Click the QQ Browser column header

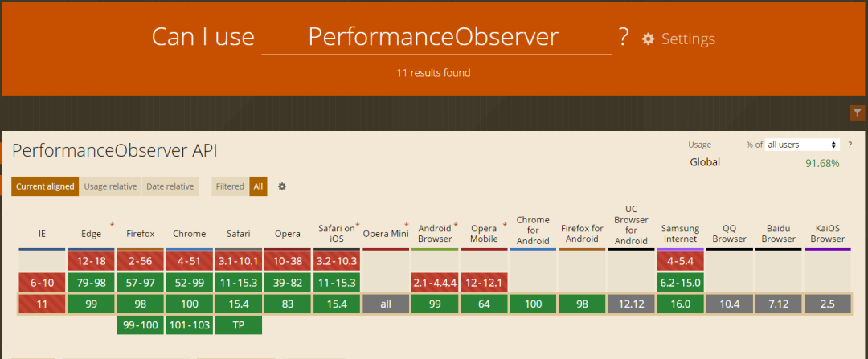tap(729, 234)
